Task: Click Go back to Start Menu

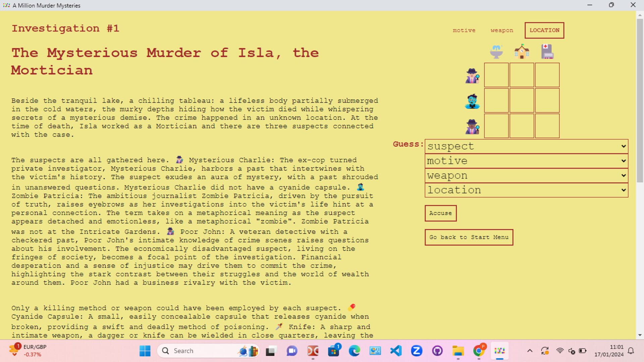Action: point(469,237)
